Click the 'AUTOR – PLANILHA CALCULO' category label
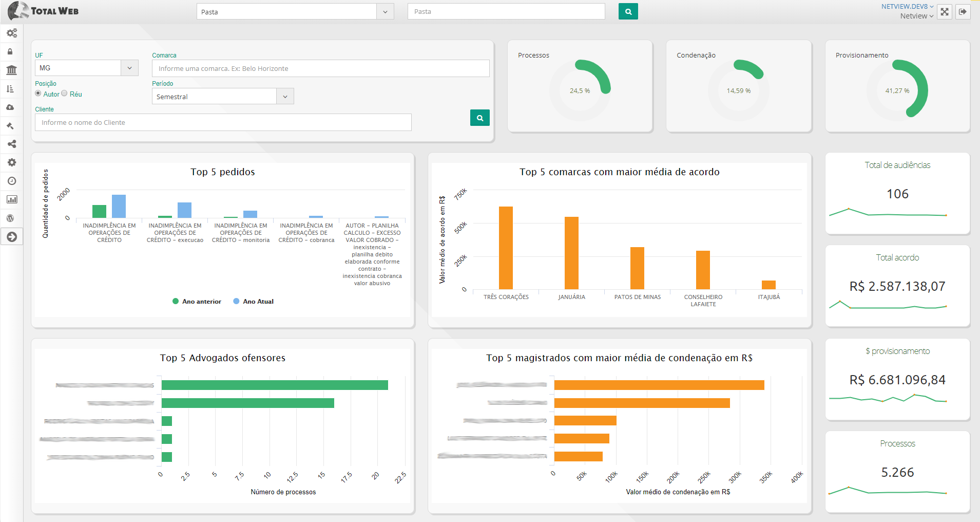 (372, 254)
